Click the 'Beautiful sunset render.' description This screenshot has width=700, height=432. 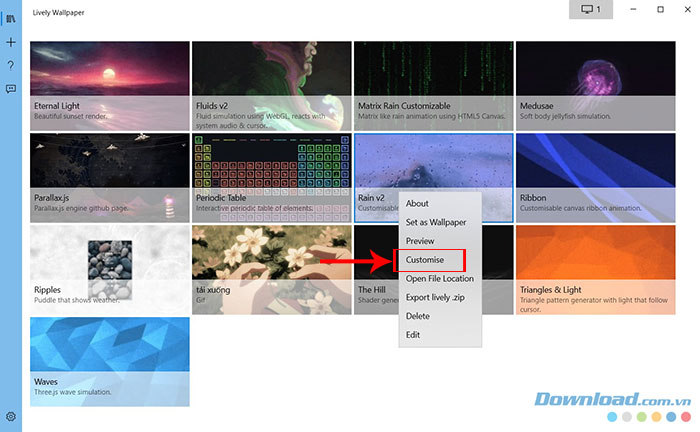click(71, 116)
